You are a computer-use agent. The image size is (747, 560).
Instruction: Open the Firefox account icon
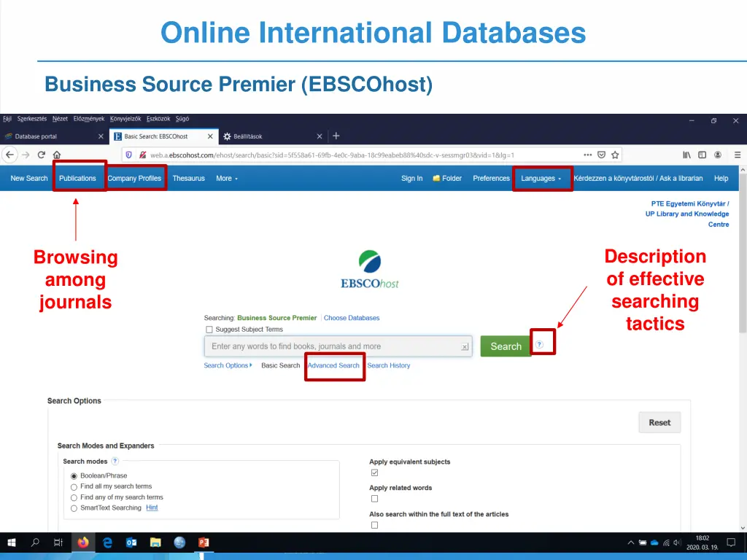pyautogui.click(x=718, y=155)
